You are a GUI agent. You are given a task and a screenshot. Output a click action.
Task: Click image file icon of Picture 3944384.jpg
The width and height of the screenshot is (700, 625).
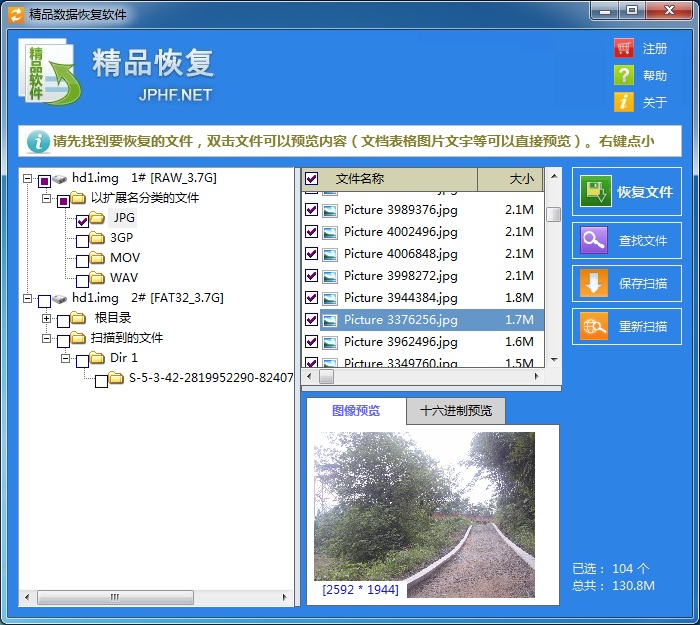click(x=330, y=298)
